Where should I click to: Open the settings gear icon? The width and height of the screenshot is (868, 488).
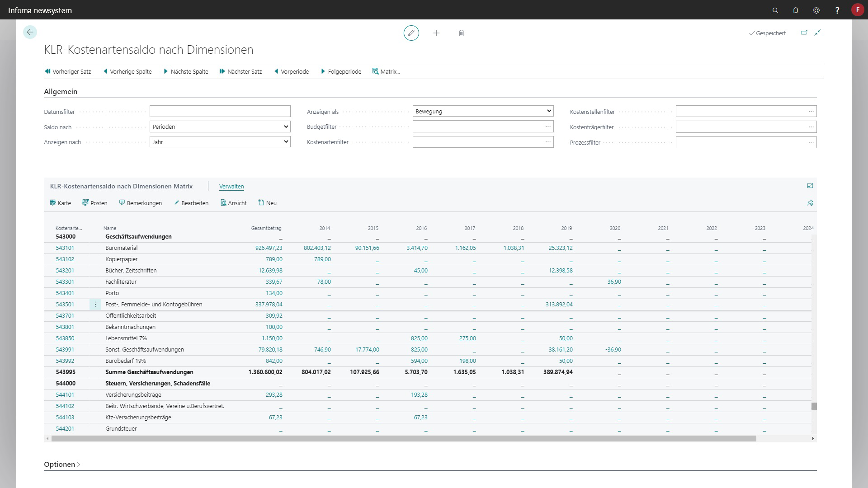coord(816,10)
